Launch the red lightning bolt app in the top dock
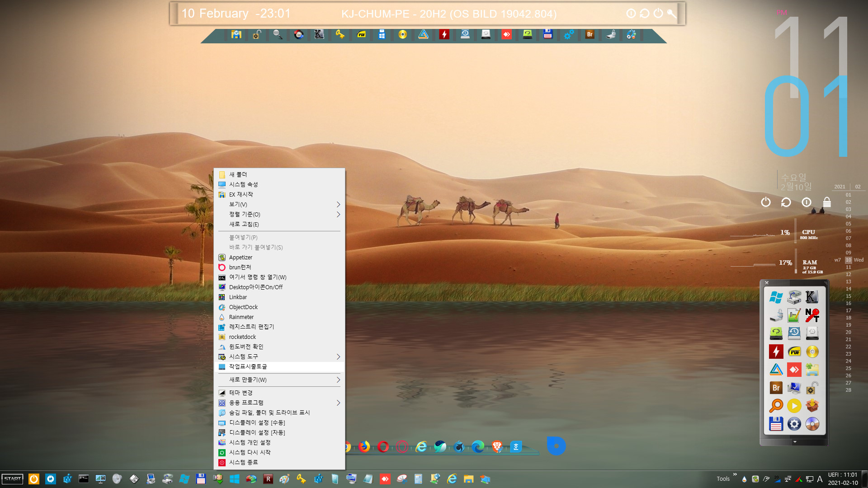 (x=444, y=34)
